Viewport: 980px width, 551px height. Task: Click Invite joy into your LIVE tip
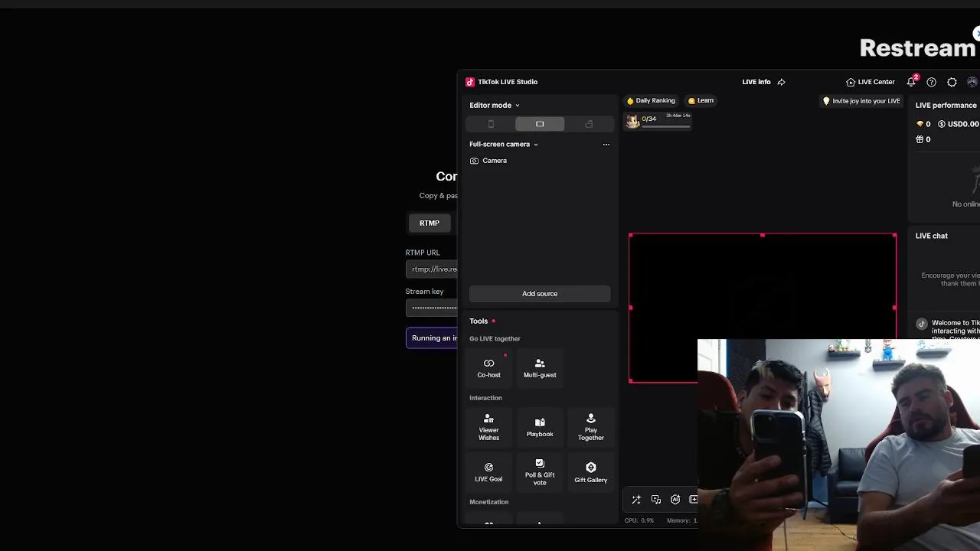coord(861,101)
